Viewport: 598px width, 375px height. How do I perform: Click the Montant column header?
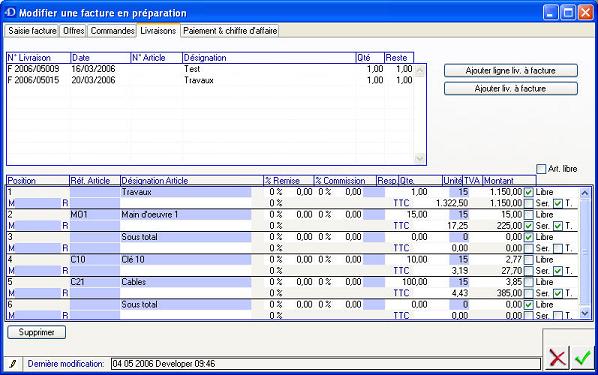click(x=509, y=181)
